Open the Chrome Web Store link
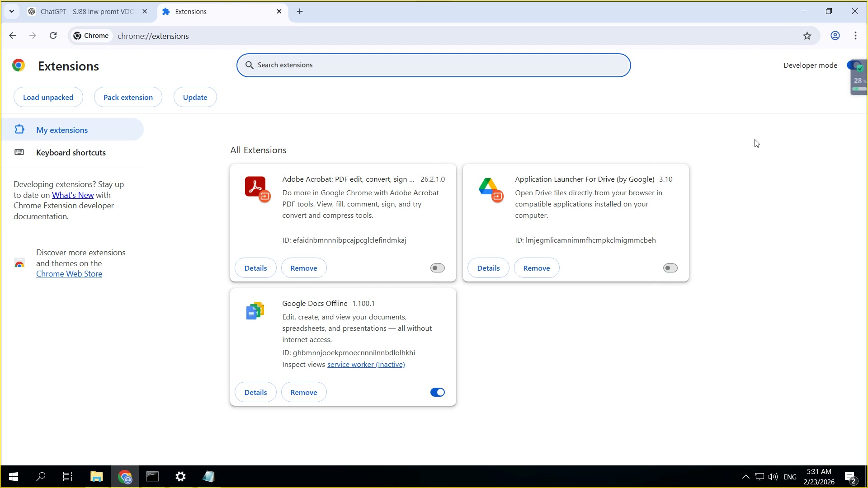The image size is (868, 488). (x=69, y=273)
